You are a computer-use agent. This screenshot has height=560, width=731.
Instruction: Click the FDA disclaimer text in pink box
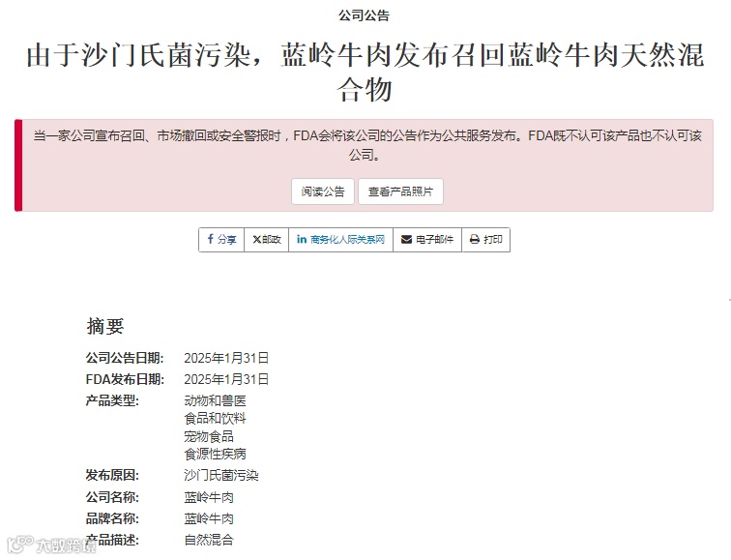(x=367, y=145)
